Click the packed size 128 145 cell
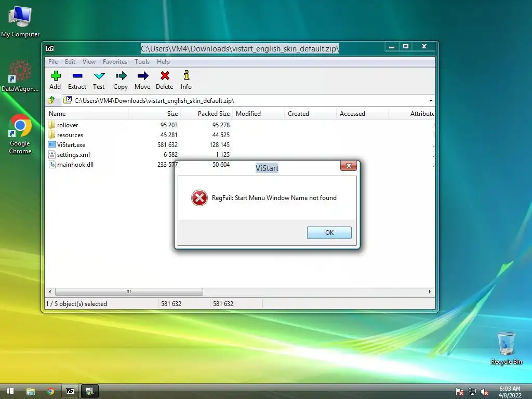This screenshot has width=532, height=399. coord(220,144)
